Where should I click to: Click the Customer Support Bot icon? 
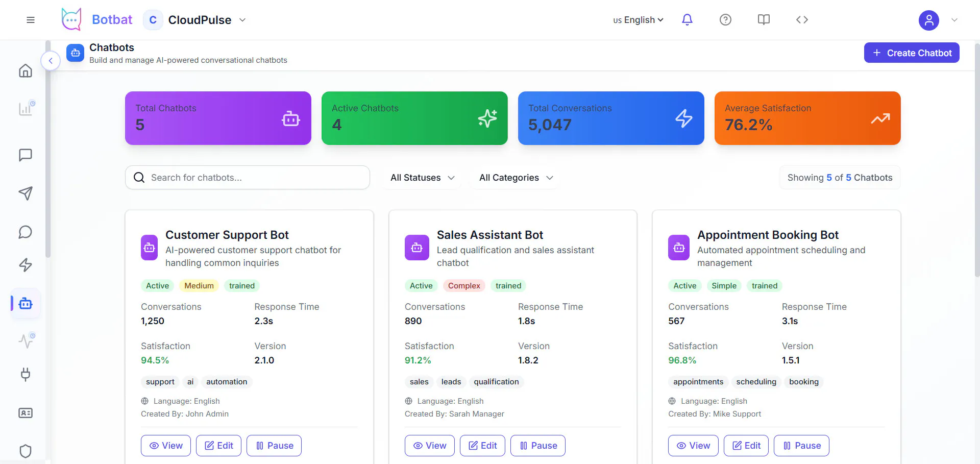pos(149,248)
